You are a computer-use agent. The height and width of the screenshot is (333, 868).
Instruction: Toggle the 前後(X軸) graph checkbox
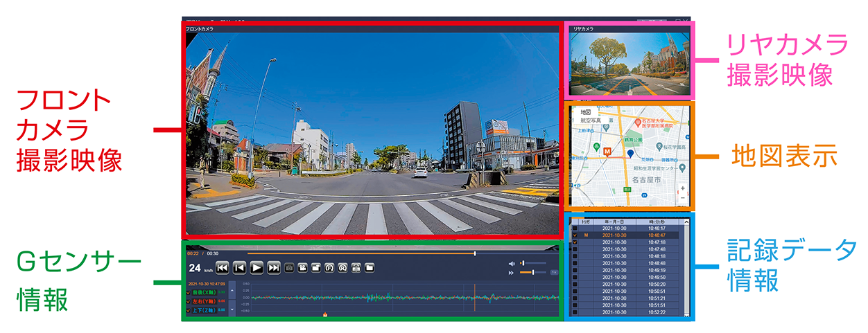pyautogui.click(x=190, y=292)
